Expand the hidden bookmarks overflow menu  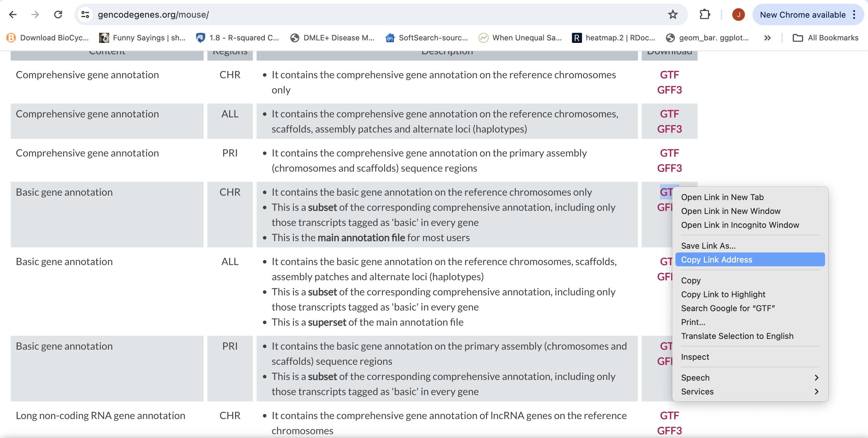[767, 38]
